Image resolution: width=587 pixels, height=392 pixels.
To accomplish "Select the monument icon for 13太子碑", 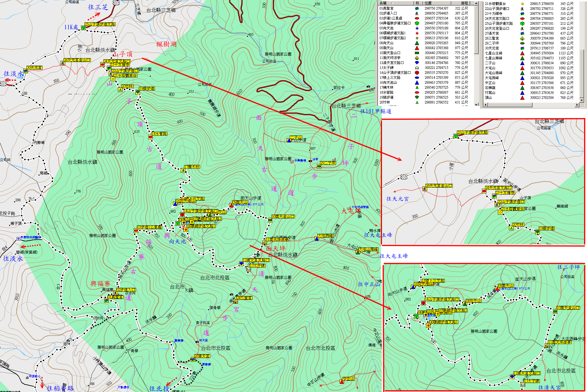I will pos(417,68).
